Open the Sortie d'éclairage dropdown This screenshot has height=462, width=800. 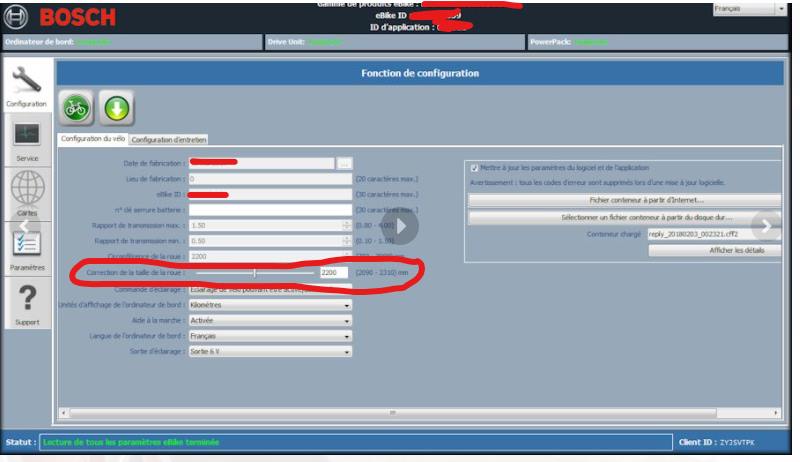pos(270,352)
